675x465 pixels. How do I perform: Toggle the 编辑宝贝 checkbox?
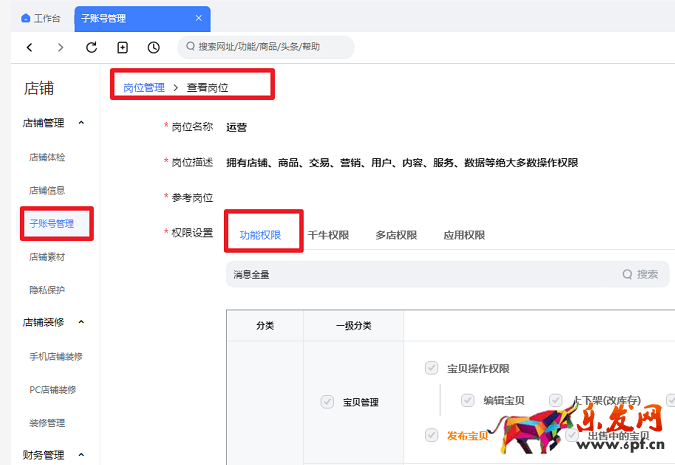tap(467, 400)
